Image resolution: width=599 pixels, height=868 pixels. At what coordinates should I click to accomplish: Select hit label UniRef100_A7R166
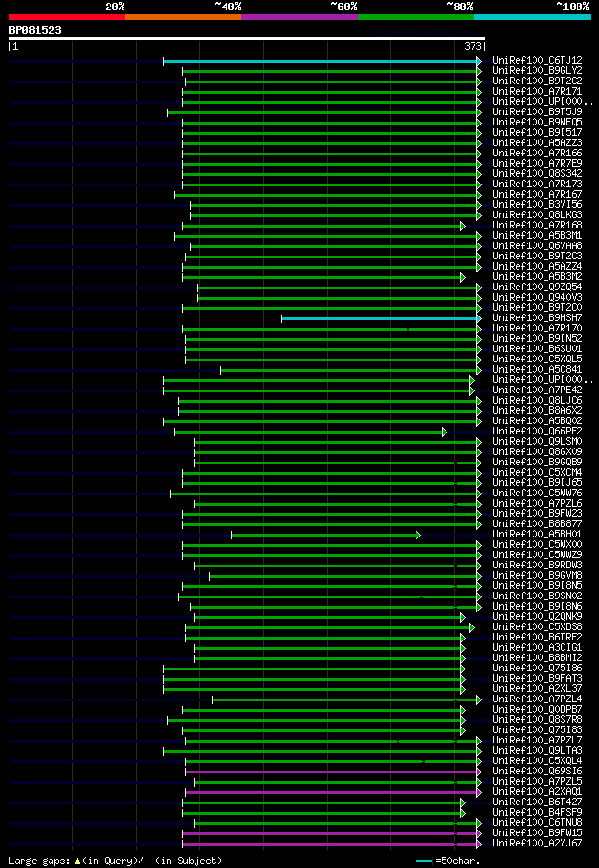537,154
